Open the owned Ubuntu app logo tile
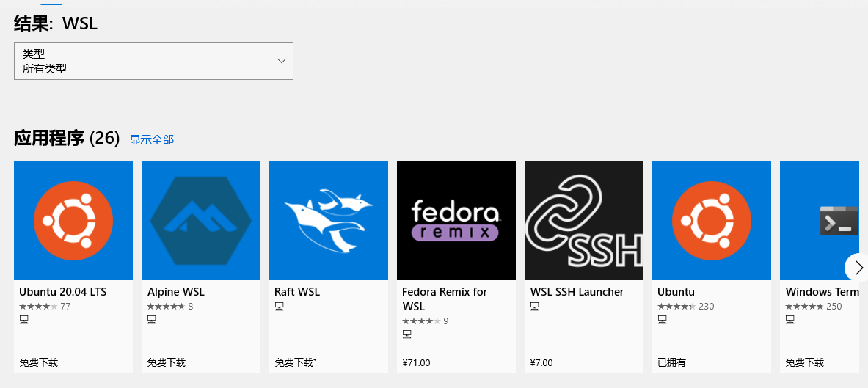 pyautogui.click(x=711, y=220)
